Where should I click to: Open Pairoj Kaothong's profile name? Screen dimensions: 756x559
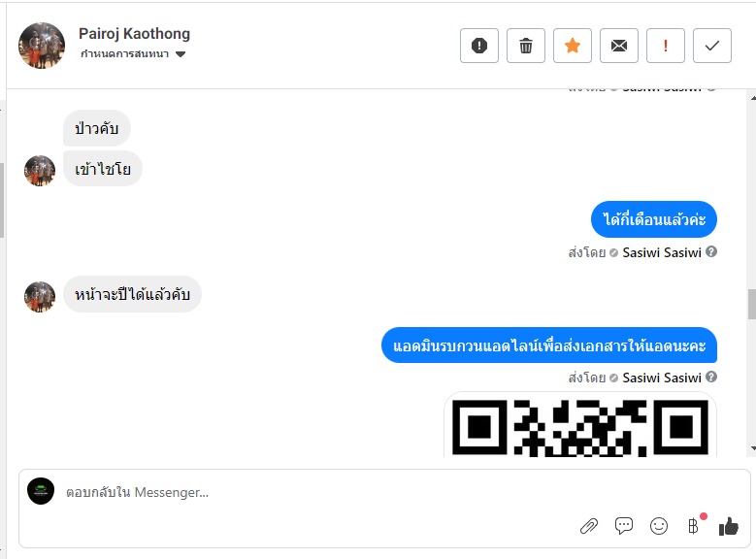pos(134,34)
